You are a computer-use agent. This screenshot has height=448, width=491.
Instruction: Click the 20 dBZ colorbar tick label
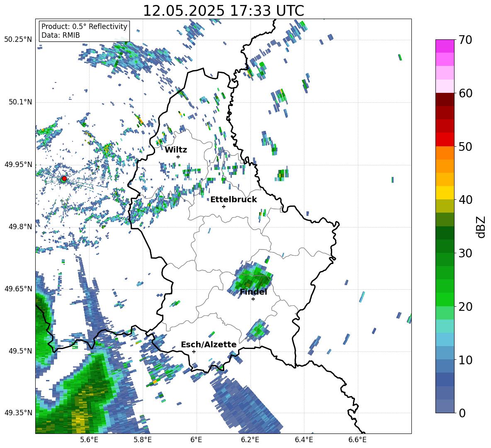tap(465, 307)
